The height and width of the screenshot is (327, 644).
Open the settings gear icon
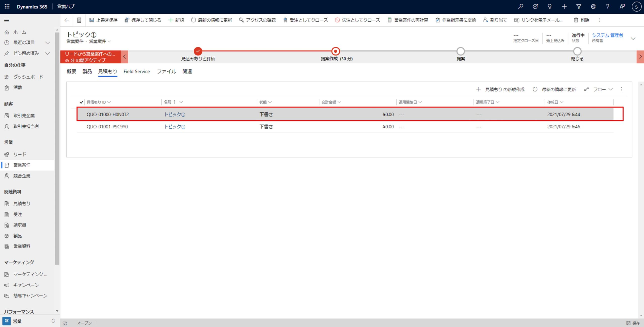pyautogui.click(x=593, y=7)
